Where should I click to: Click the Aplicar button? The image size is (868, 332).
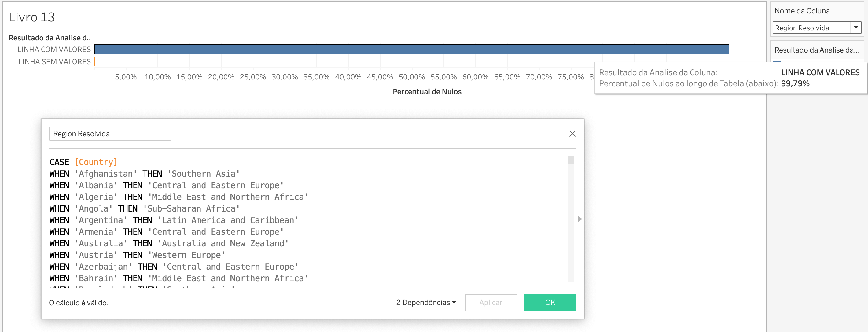(x=491, y=302)
